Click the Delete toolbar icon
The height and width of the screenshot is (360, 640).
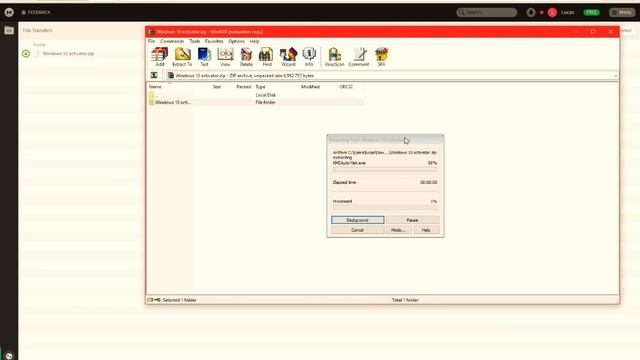246,57
